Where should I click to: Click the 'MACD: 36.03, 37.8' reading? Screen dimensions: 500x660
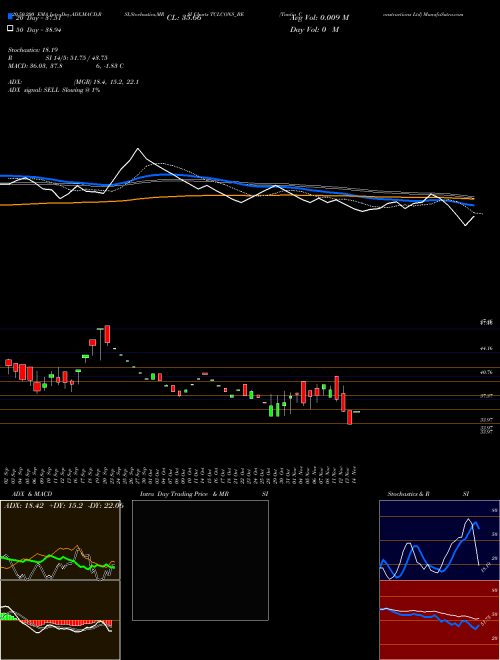pyautogui.click(x=35, y=66)
